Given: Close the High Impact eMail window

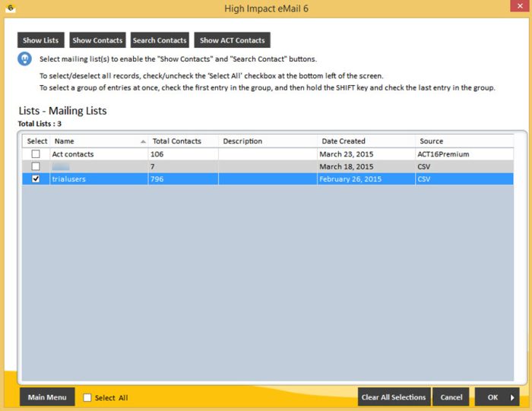Looking at the screenshot, I should 520,6.
